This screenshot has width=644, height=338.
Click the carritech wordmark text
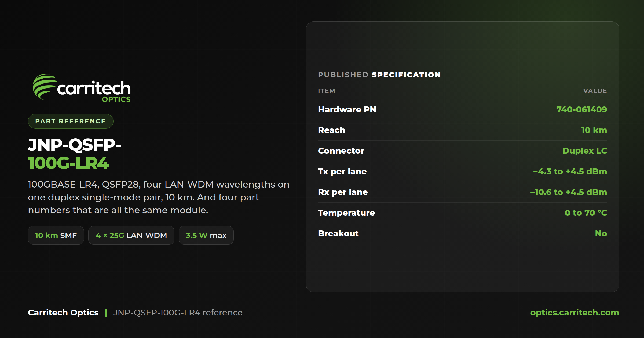[94, 88]
